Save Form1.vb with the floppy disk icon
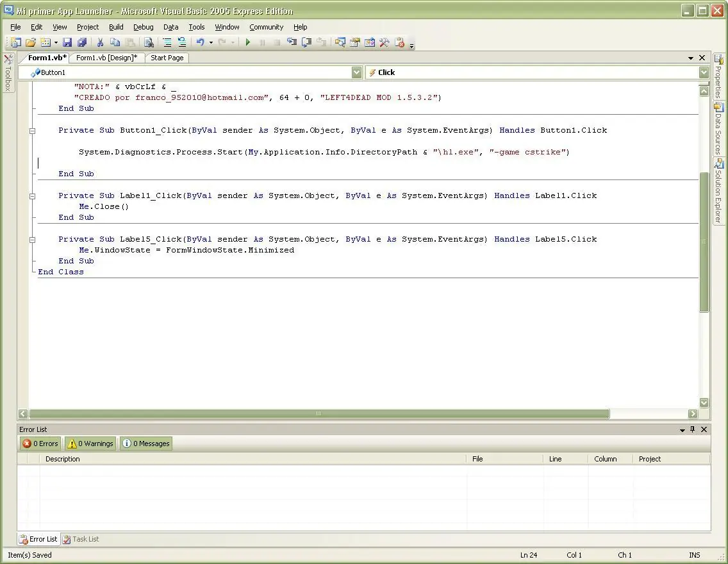 pyautogui.click(x=67, y=43)
